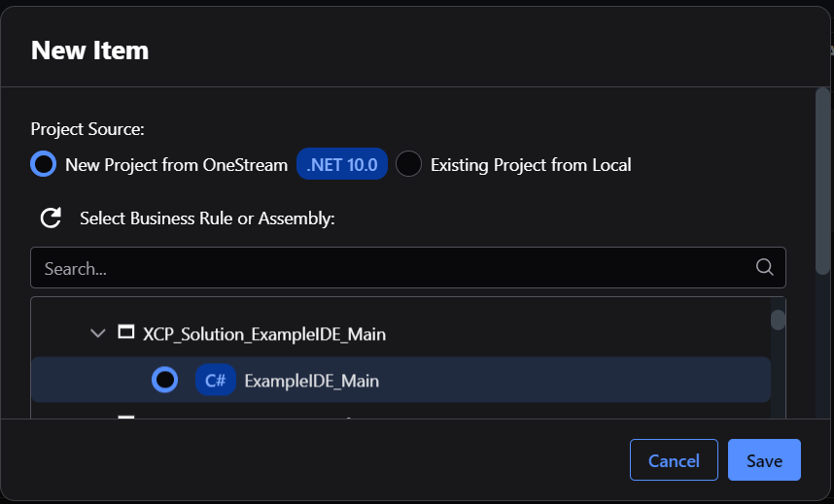Viewport: 834px width, 504px height.
Task: Click the XCP_Solution_ExampleIDE_Main solution icon
Action: (x=126, y=332)
